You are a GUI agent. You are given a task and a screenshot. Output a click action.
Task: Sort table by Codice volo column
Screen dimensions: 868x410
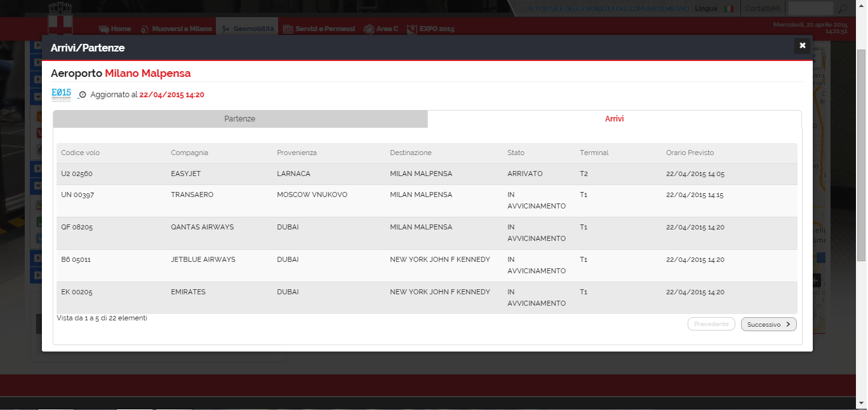point(81,153)
